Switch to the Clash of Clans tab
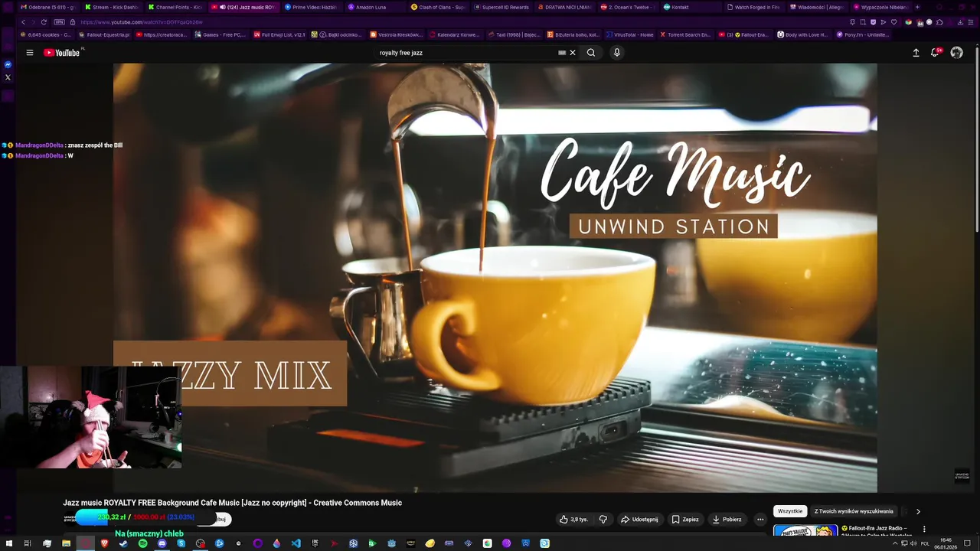 pos(438,7)
